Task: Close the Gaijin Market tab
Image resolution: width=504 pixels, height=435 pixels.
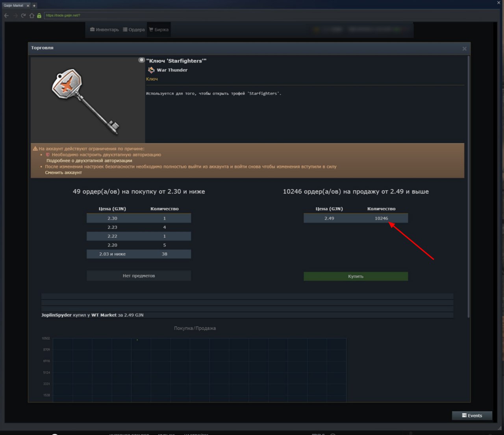Action: click(x=28, y=6)
